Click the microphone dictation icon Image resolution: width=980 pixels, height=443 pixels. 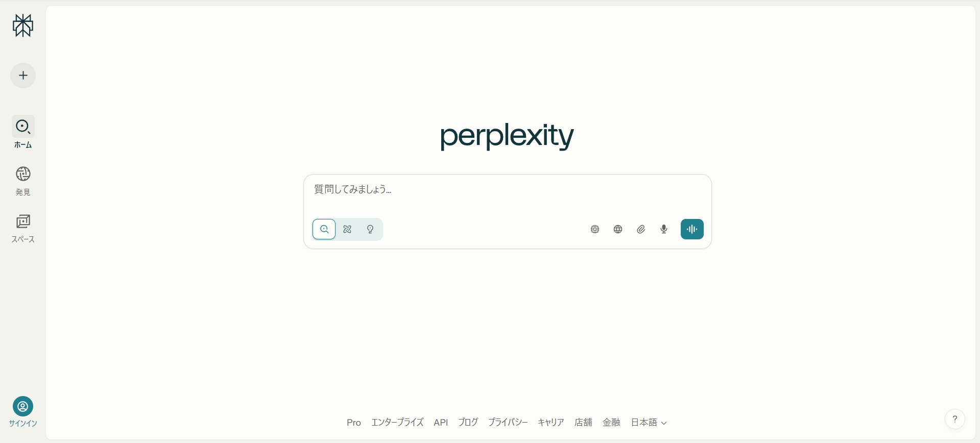click(663, 229)
